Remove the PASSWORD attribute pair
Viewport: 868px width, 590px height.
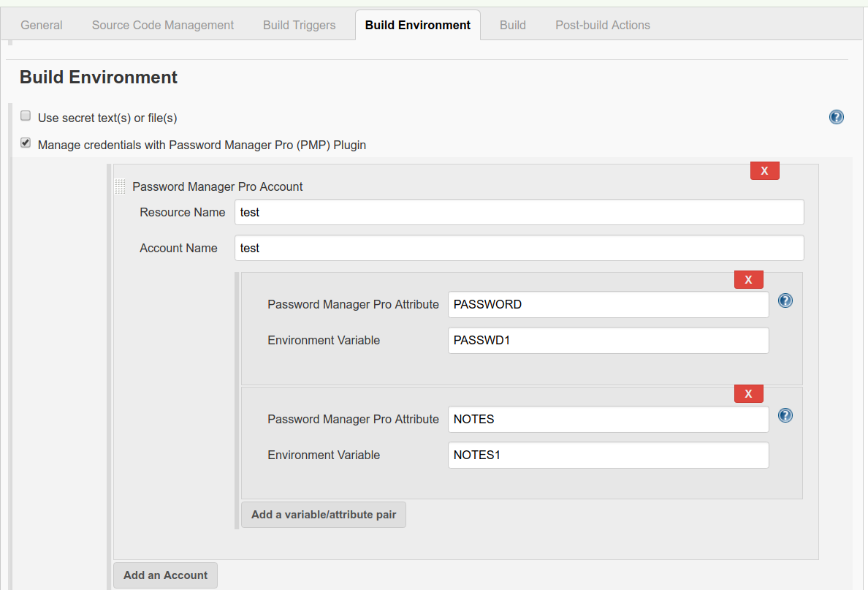click(748, 279)
